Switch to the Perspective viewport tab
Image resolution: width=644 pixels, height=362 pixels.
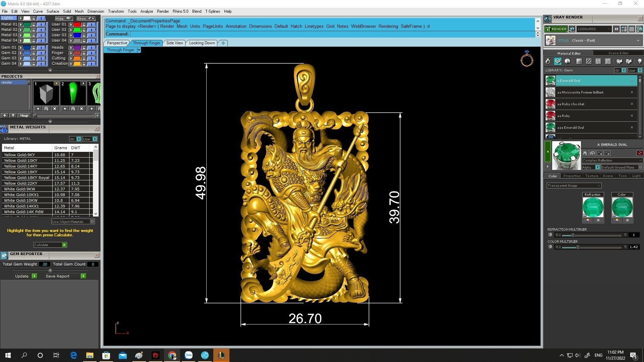point(117,43)
